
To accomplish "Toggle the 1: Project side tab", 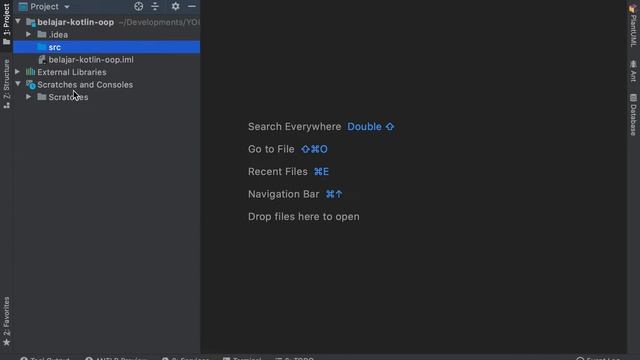I will (6, 24).
